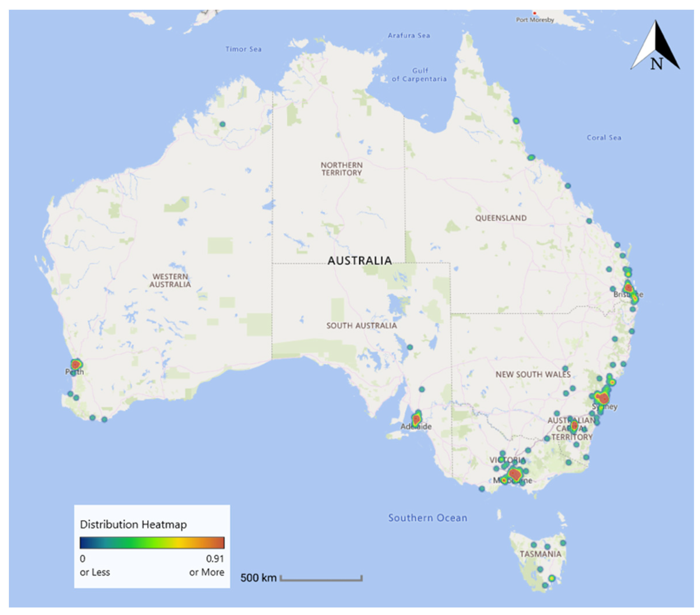Viewport: 700px width, 615px height.
Task: Click the Distribution Heatmap color gradient bar
Action: (152, 543)
